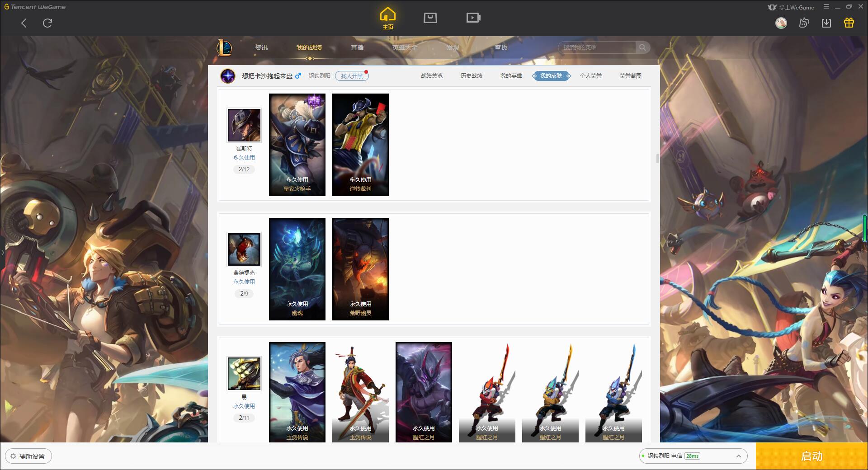Screen dimensions: 868x470
Task: Click the summoner profile avatar icon
Action: [x=228, y=76]
